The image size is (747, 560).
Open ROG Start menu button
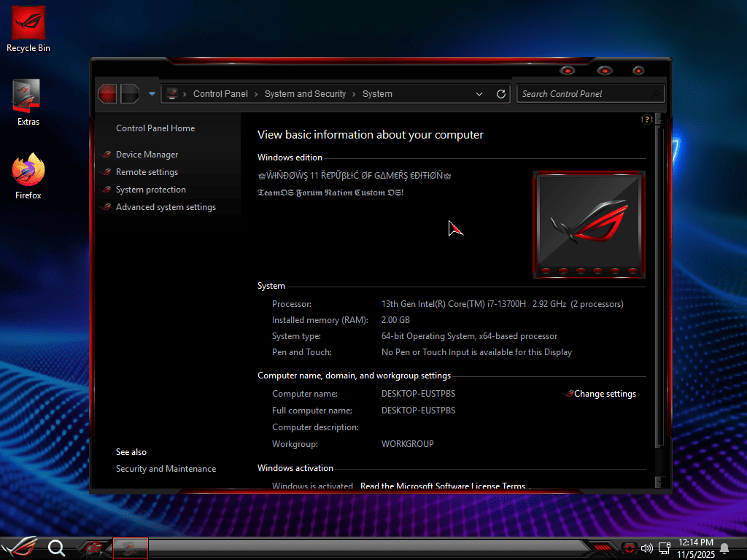coord(20,548)
